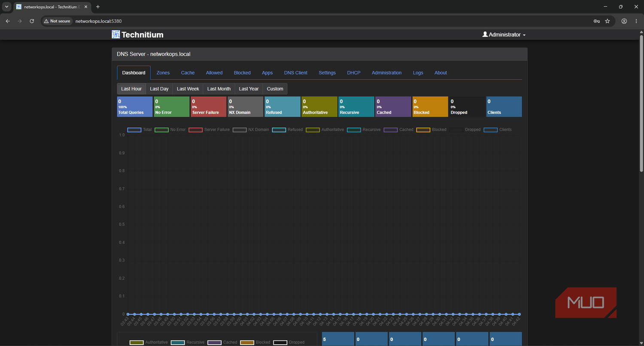644x346 pixels.
Task: Toggle No Error series in chart legend
Action: [170, 129]
